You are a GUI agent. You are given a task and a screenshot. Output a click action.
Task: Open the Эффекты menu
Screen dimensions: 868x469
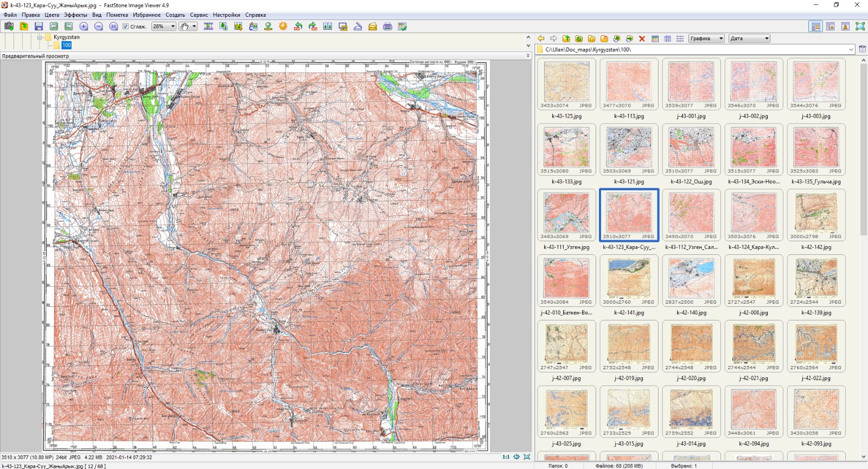(x=75, y=15)
